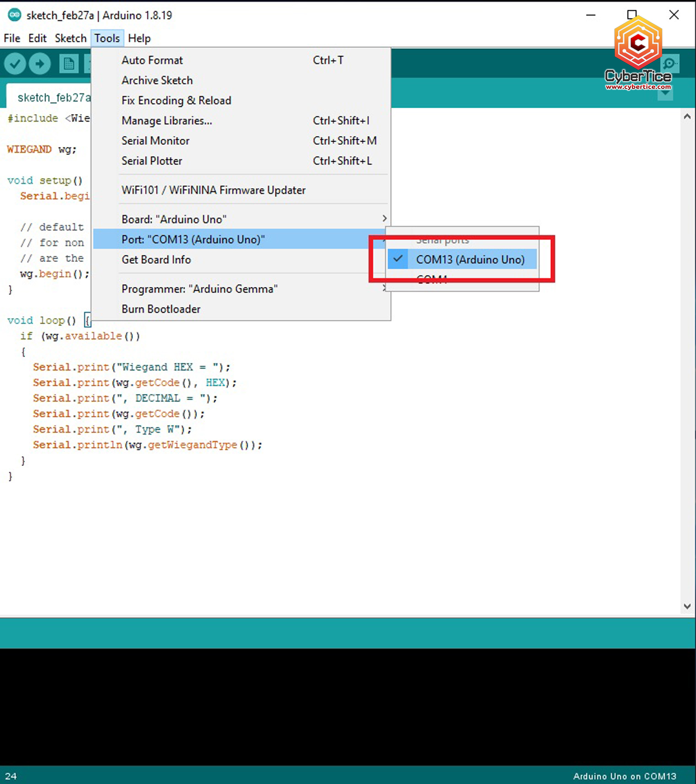Choose Auto Format from Tools menu
The height and width of the screenshot is (784, 696).
tap(241, 60)
